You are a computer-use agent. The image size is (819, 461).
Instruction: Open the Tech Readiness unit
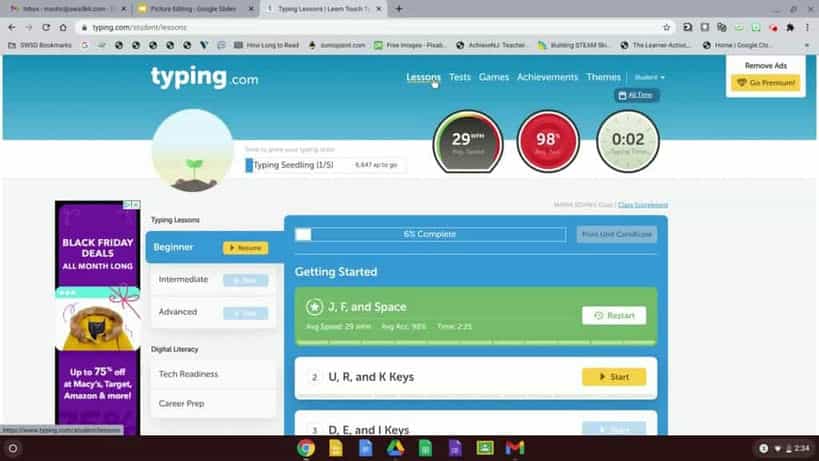click(213, 374)
